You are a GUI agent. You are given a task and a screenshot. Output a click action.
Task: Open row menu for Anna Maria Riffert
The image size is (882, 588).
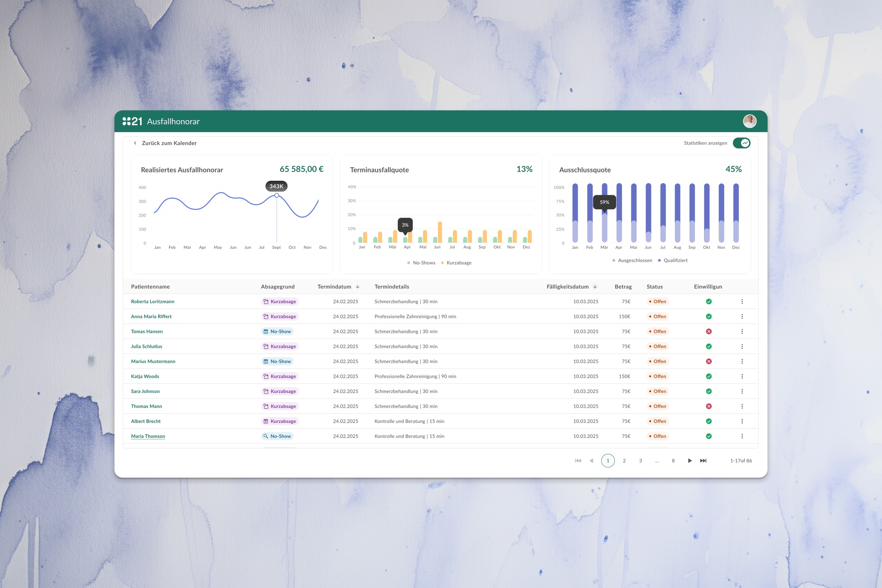coord(742,316)
